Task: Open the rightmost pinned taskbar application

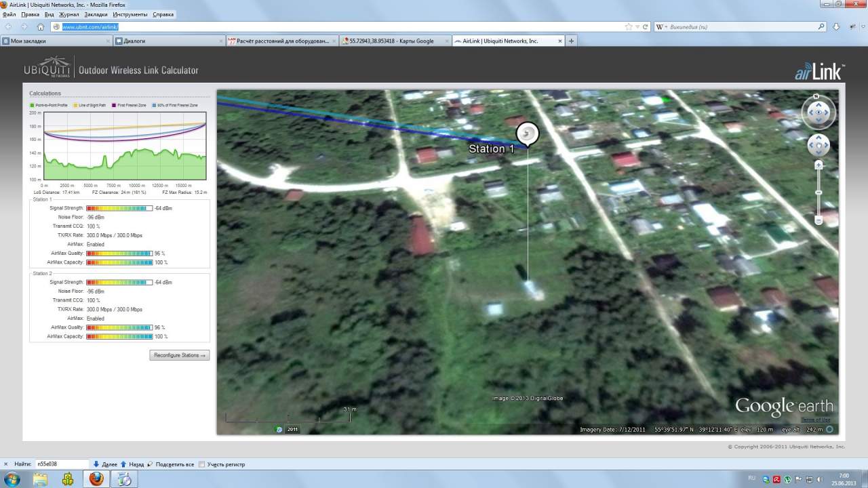Action: 125,479
